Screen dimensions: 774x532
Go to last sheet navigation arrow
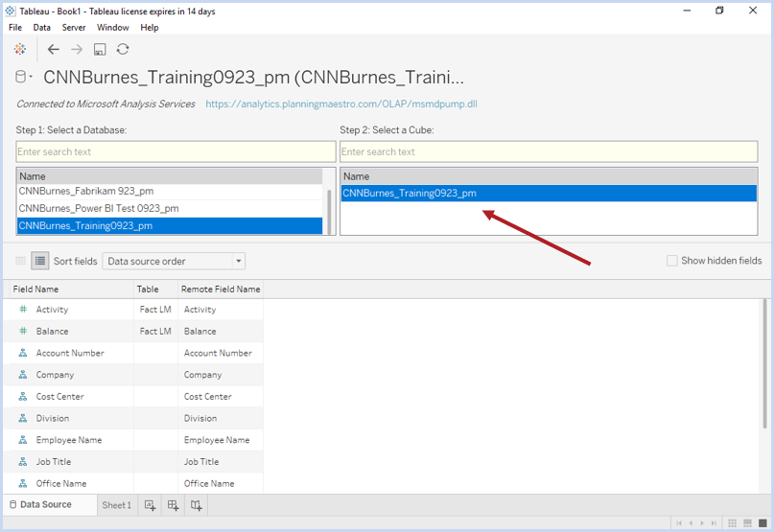(x=714, y=523)
